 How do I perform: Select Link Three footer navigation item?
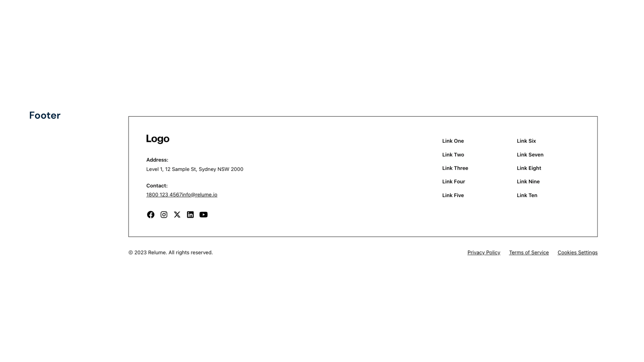(x=455, y=168)
